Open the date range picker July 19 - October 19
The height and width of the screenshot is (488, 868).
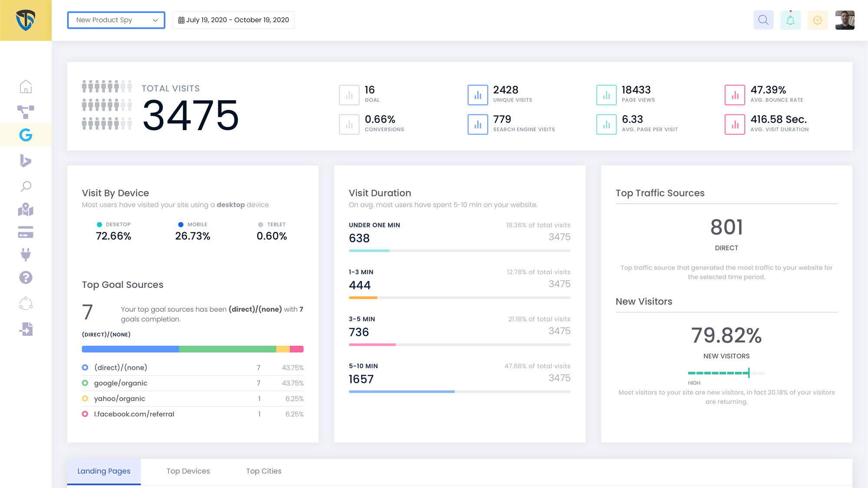click(233, 20)
